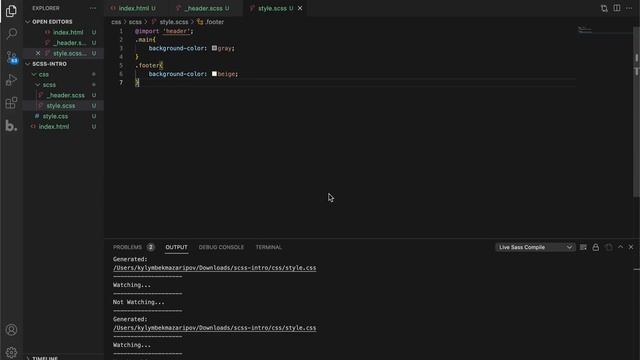Select the Output panel tab
Screen dimensions: 640x360
tap(176, 247)
